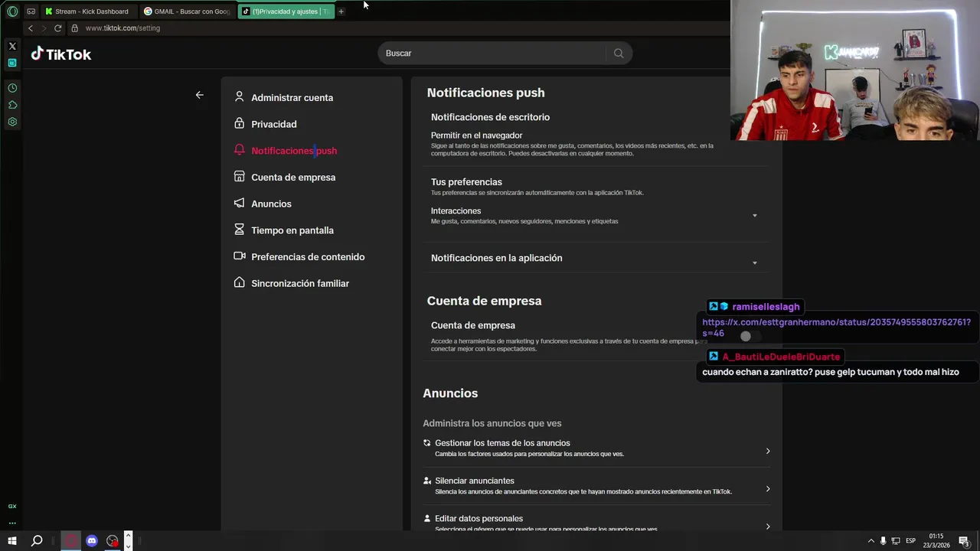980x551 pixels.
Task: Open Tiempo en pantalla settings section
Action: tap(292, 230)
